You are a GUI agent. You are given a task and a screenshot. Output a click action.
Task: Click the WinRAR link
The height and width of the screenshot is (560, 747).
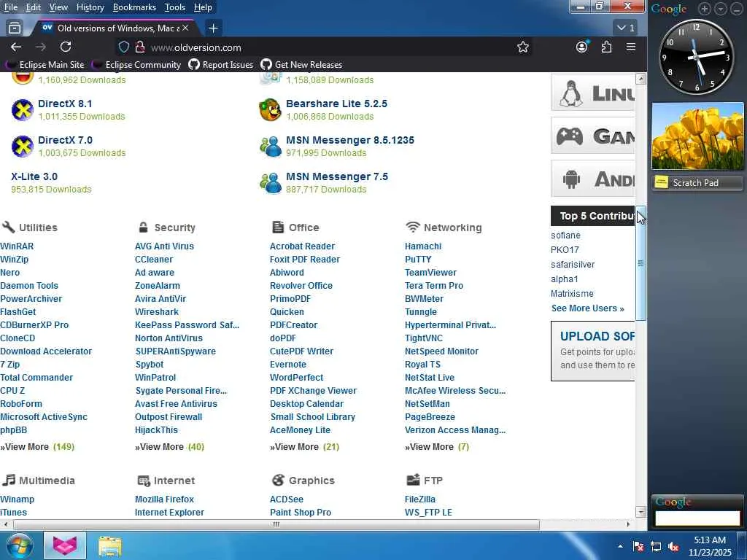[x=17, y=246]
